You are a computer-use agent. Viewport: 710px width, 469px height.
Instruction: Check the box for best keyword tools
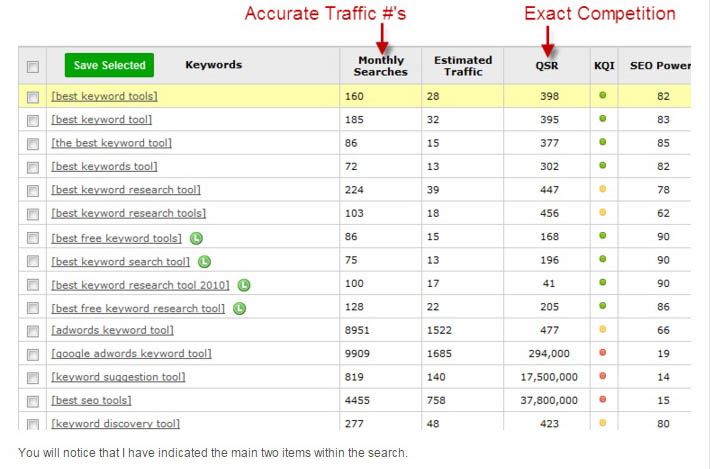click(33, 97)
